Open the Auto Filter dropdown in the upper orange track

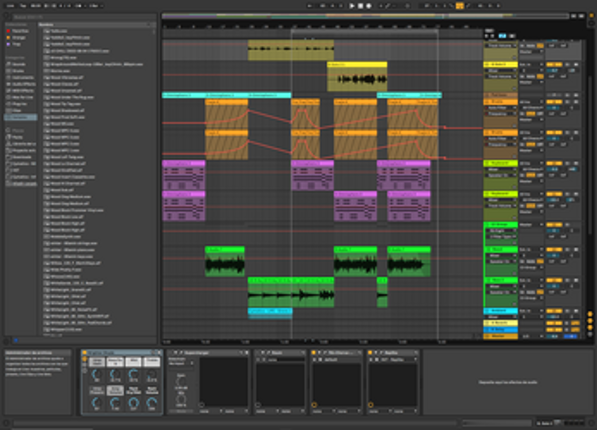pos(500,108)
